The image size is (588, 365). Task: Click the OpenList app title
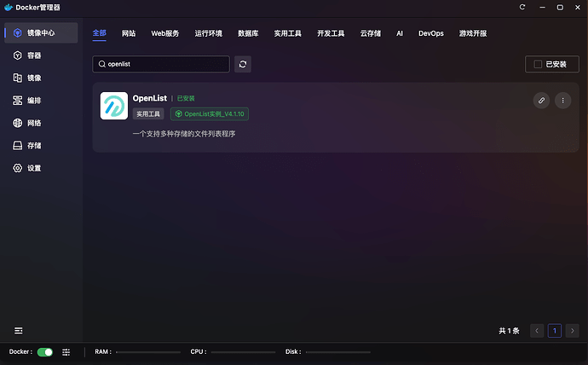pyautogui.click(x=150, y=98)
